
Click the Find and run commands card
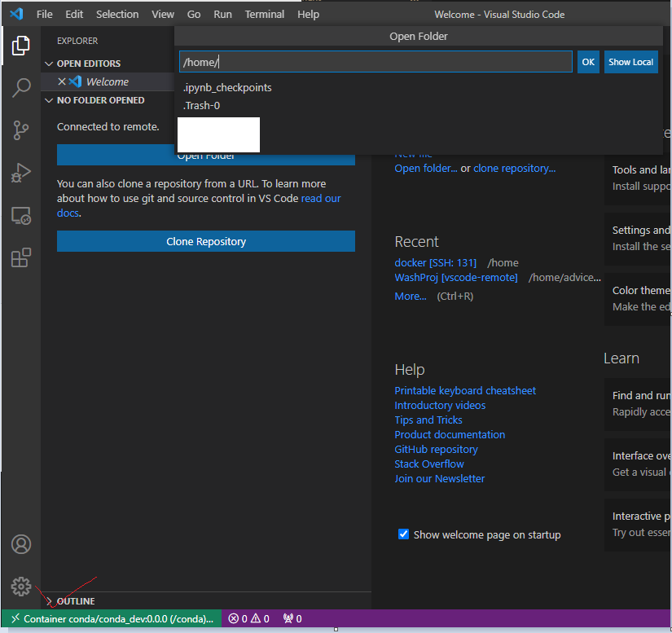(638, 404)
